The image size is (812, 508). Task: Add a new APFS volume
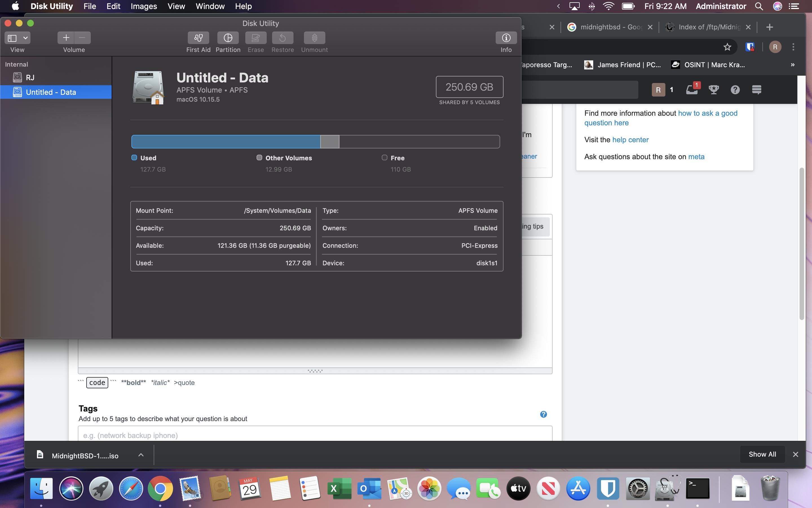(66, 38)
